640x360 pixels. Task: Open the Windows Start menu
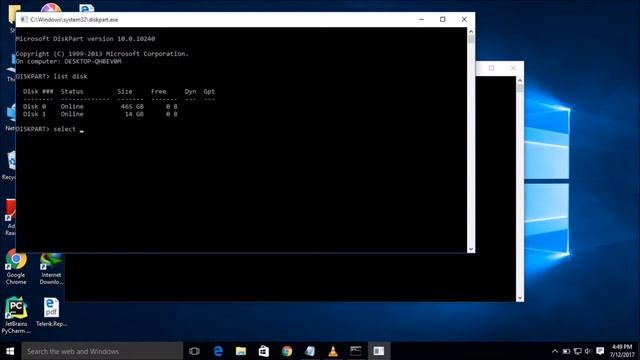[x=10, y=351]
